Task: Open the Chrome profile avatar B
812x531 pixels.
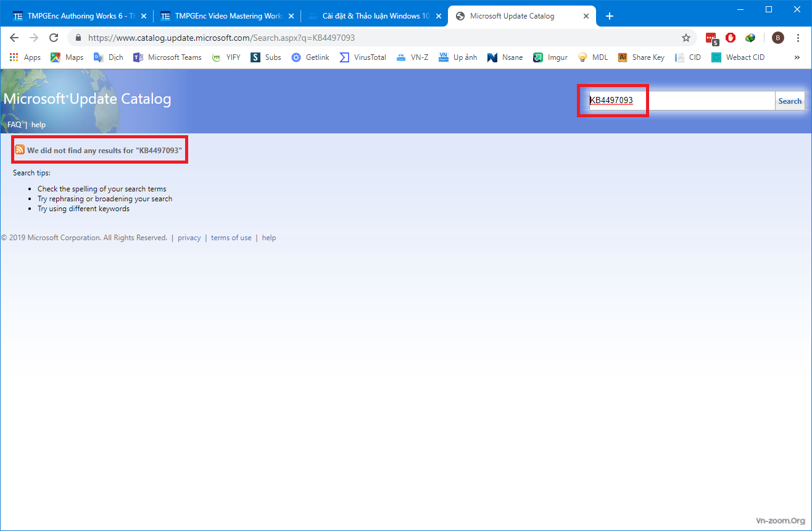Action: coord(778,38)
